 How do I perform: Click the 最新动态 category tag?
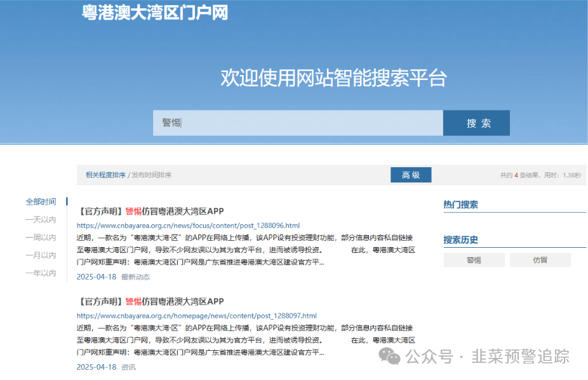pos(136,277)
